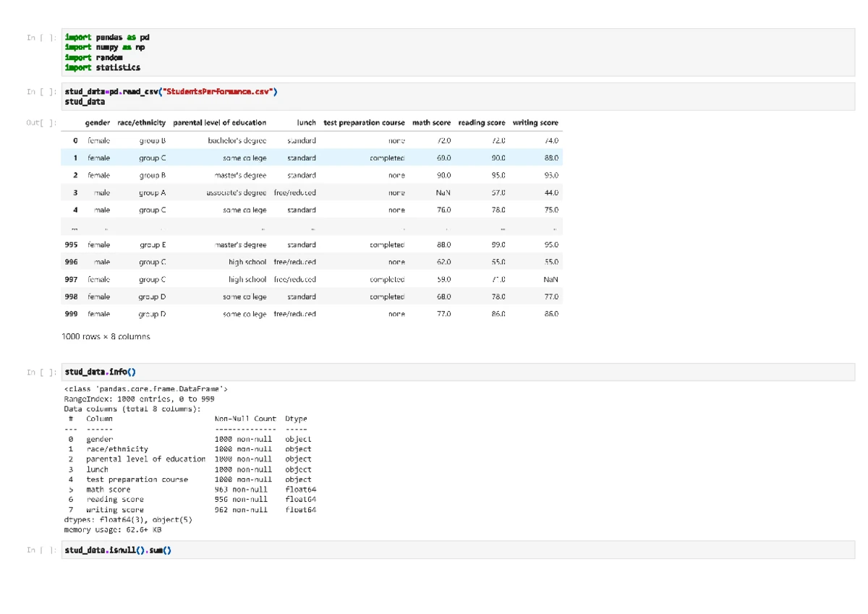Select "associate's degree" cell in row 3
The image size is (868, 614).
(x=237, y=192)
